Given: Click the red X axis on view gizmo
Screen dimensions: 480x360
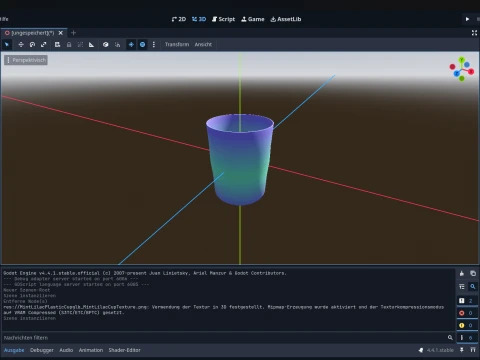Looking at the screenshot, I should click(x=471, y=71).
